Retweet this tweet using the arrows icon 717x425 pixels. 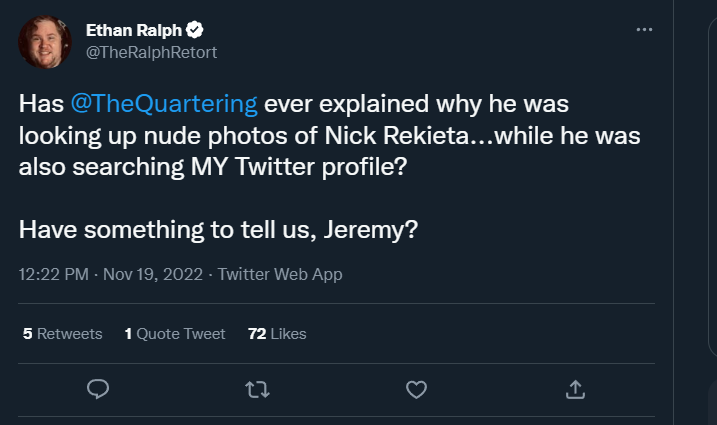257,389
